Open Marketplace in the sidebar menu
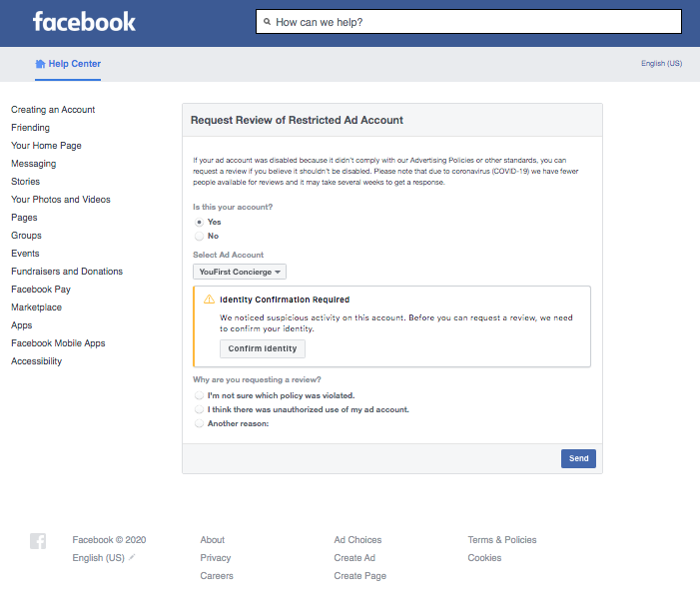This screenshot has width=700, height=601. tap(36, 307)
